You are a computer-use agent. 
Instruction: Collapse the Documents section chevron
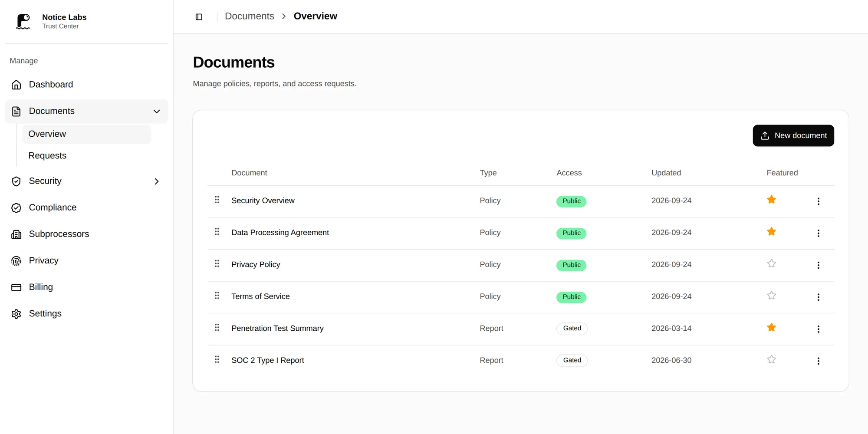point(157,112)
